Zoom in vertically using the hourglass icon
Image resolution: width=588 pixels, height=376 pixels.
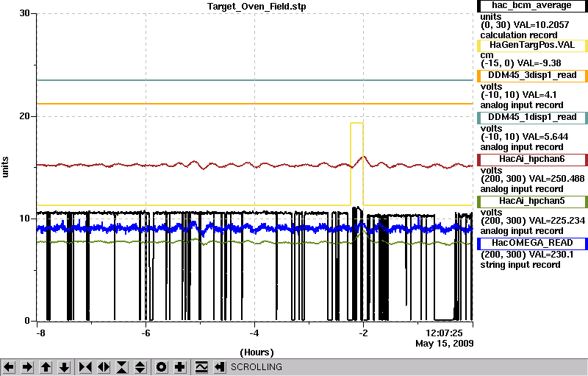click(122, 367)
